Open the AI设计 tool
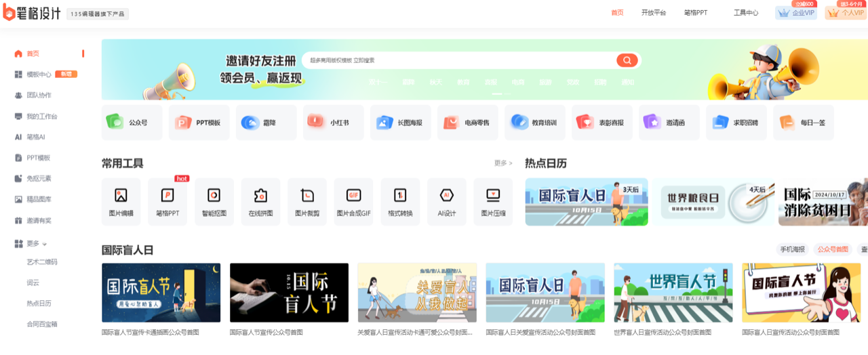The height and width of the screenshot is (355, 868). (446, 202)
